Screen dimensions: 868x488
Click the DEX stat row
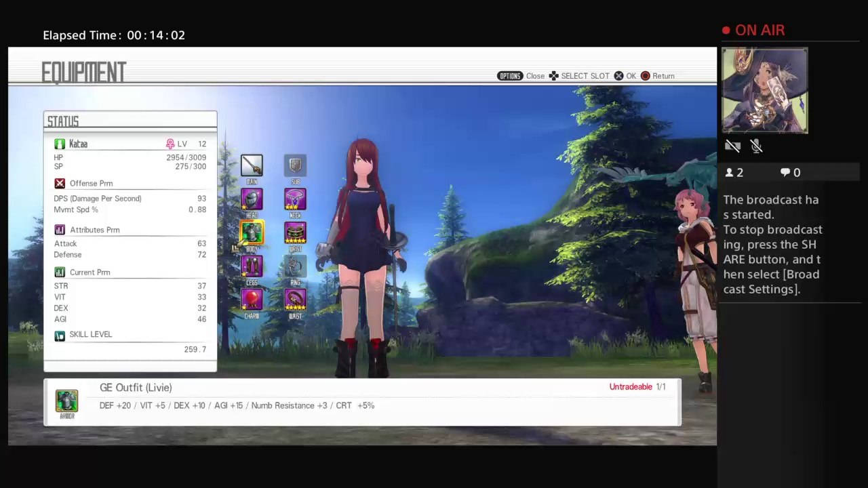tap(130, 308)
